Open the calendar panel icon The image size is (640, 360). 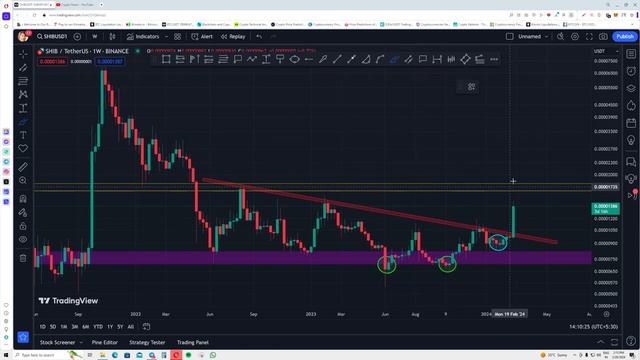point(631,123)
